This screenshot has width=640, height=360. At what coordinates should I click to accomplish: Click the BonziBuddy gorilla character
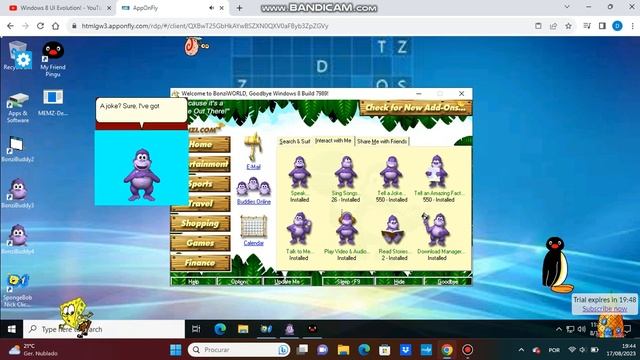142,175
